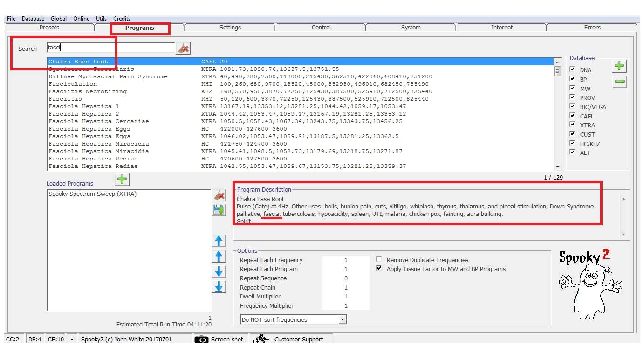Viewport: 644px width, 347px height.
Task: Click the 'GE:10' status bar entry
Action: (x=56, y=339)
